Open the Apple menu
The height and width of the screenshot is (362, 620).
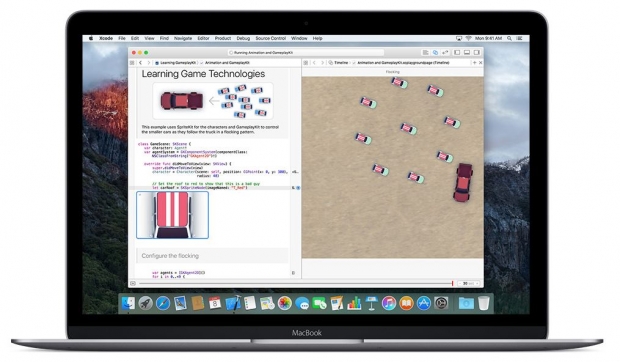click(x=91, y=38)
